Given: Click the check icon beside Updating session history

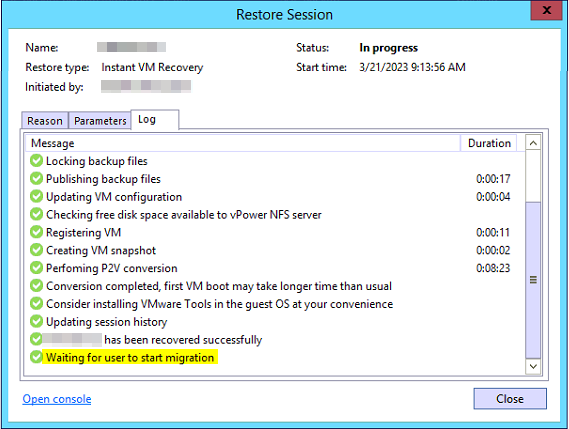Looking at the screenshot, I should coord(36,321).
